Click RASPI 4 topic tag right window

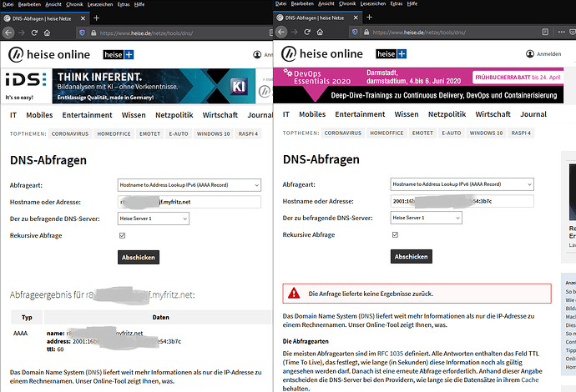pos(521,133)
